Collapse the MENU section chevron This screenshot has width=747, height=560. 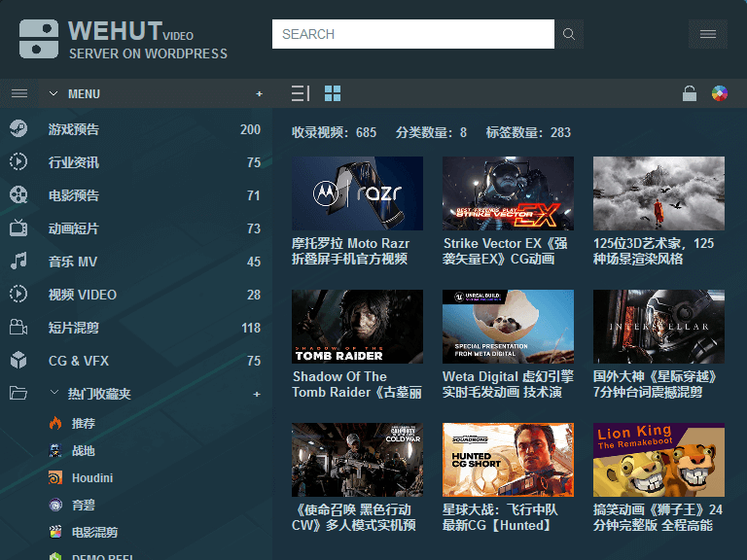coord(53,93)
